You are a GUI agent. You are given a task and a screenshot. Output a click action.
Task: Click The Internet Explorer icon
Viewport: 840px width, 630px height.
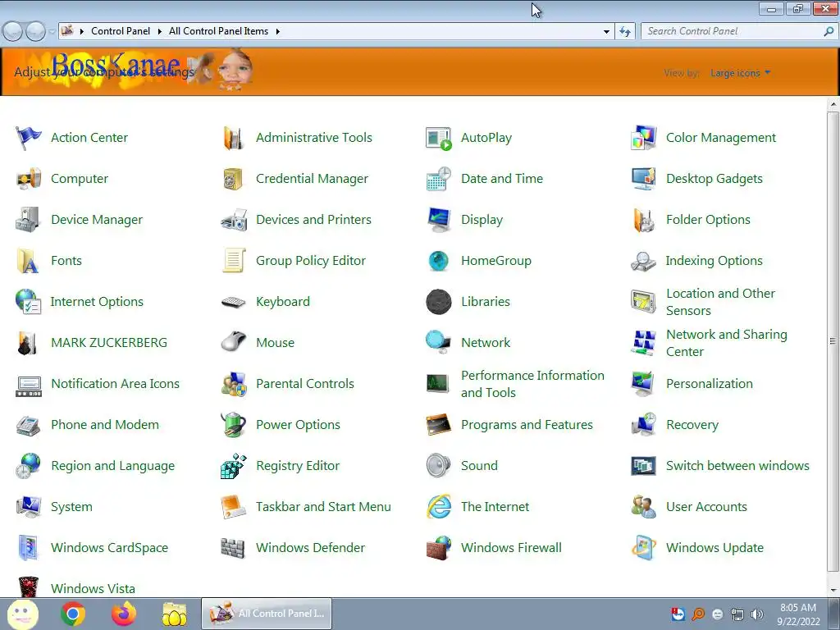coord(439,507)
